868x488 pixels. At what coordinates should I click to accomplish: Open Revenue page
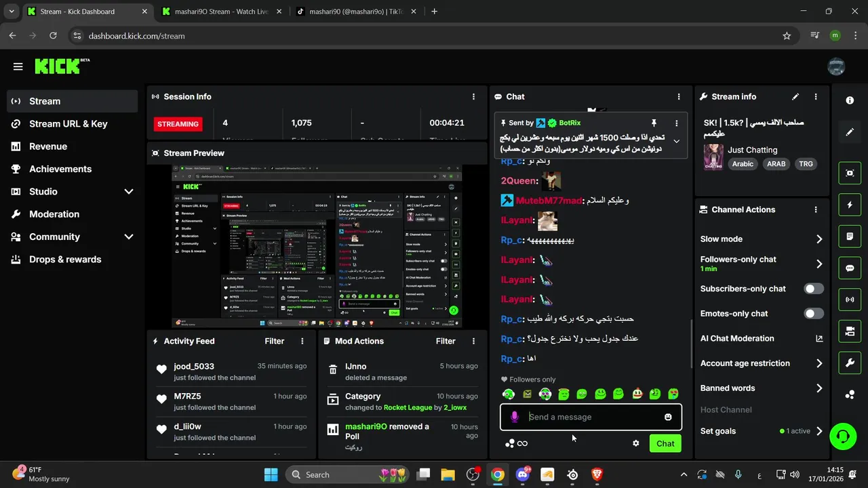coord(73,146)
